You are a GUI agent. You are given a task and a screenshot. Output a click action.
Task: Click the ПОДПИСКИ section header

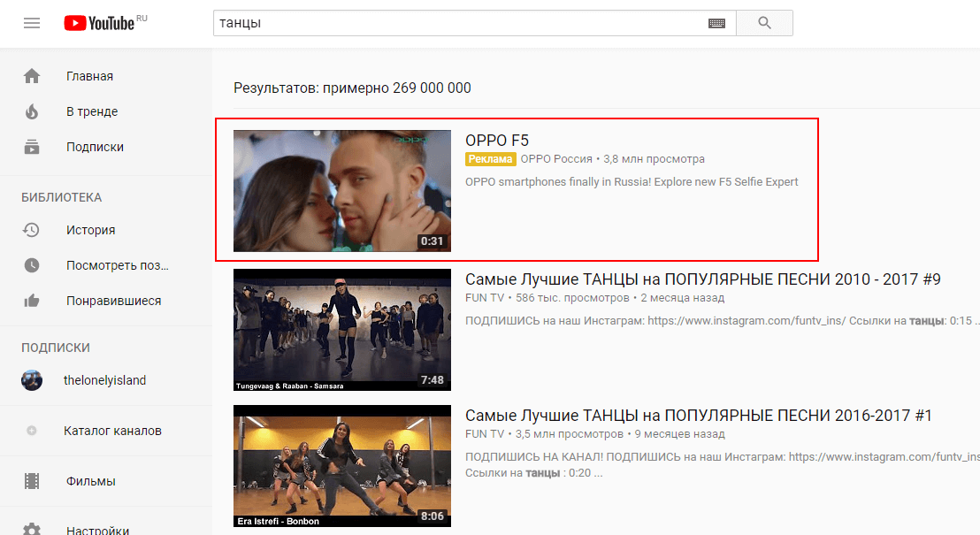[56, 348]
